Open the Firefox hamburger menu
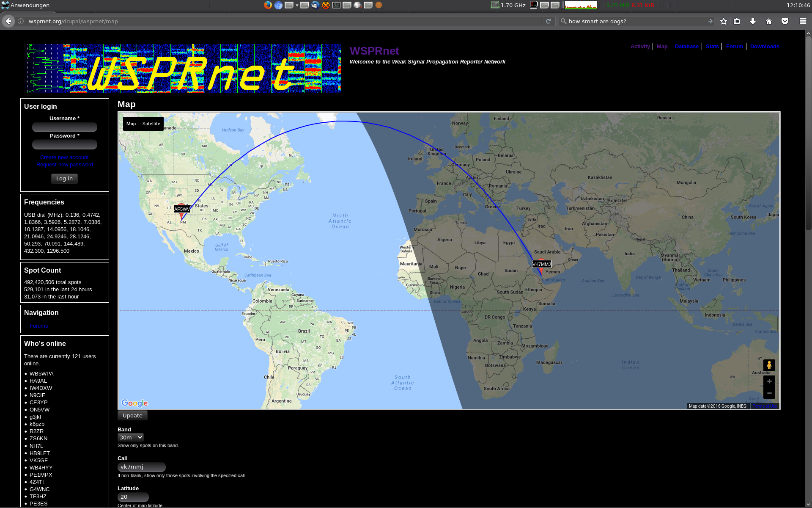Viewport: 812px width, 508px height. tap(803, 21)
